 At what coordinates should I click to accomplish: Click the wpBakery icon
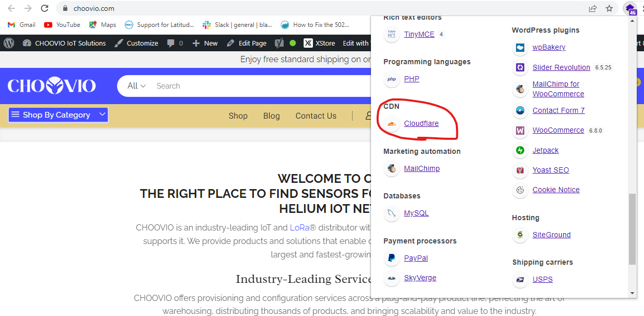coord(520,48)
